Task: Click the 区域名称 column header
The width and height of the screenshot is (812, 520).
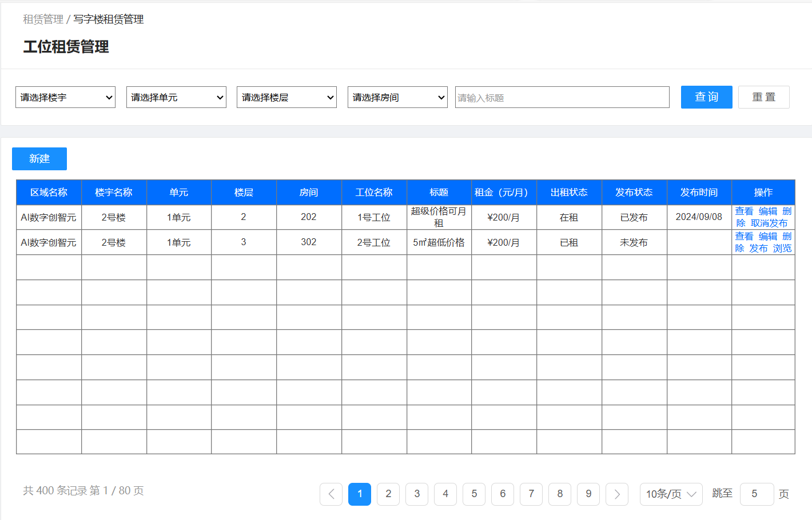Action: pyautogui.click(x=49, y=193)
